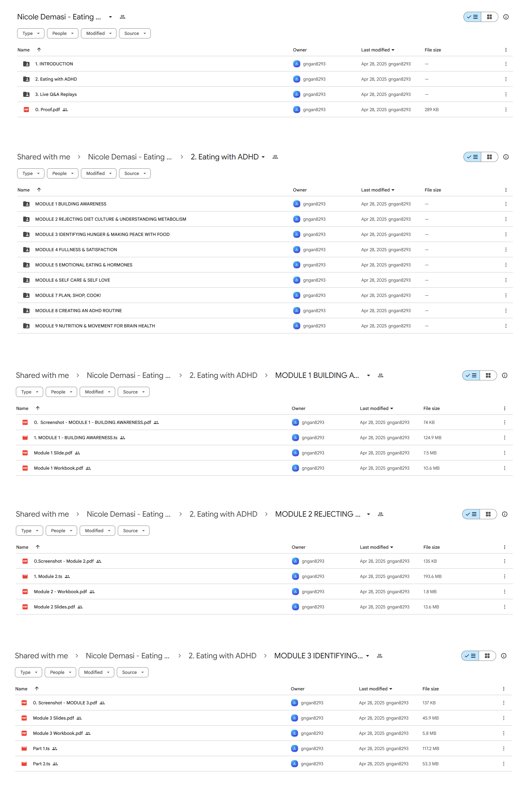
Task: Click video icon of 1. MODULE 1 - BUILDING AWARENESS.ts
Action: [25, 437]
